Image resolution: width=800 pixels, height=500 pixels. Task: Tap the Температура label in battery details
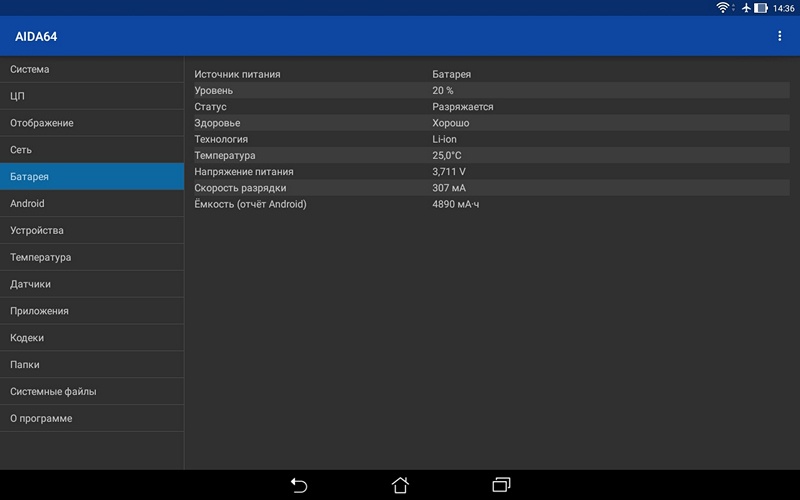224,156
